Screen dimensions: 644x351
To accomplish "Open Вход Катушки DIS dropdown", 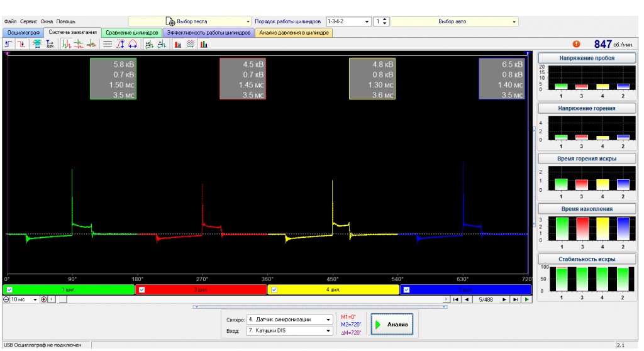I will coord(289,330).
